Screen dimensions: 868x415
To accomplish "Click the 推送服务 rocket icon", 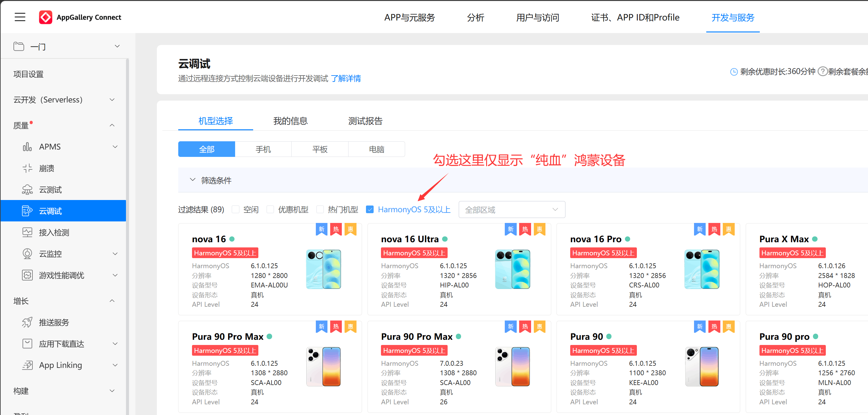I will [27, 322].
